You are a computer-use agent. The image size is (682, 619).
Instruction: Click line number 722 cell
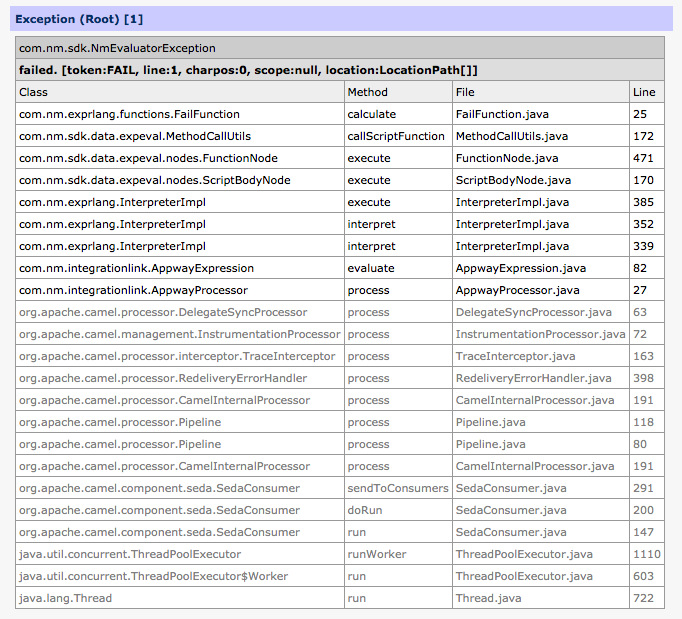coord(647,598)
